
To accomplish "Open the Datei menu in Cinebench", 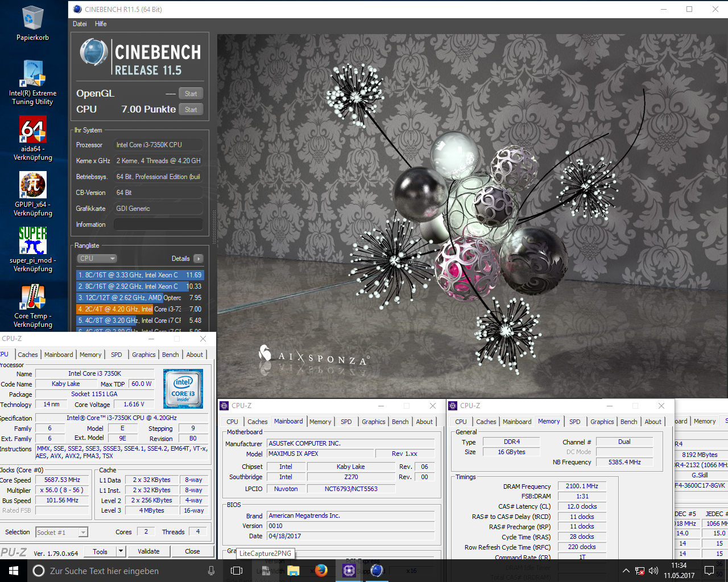I will click(x=80, y=24).
